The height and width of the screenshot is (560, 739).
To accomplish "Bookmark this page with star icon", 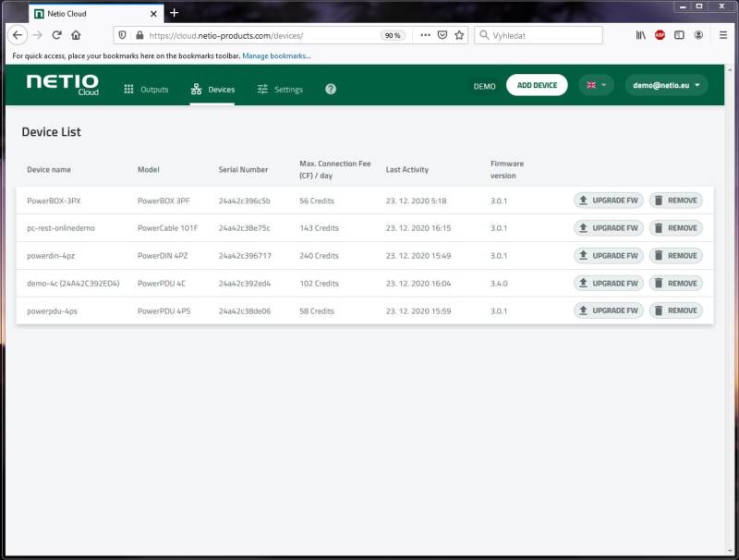I will (x=459, y=35).
